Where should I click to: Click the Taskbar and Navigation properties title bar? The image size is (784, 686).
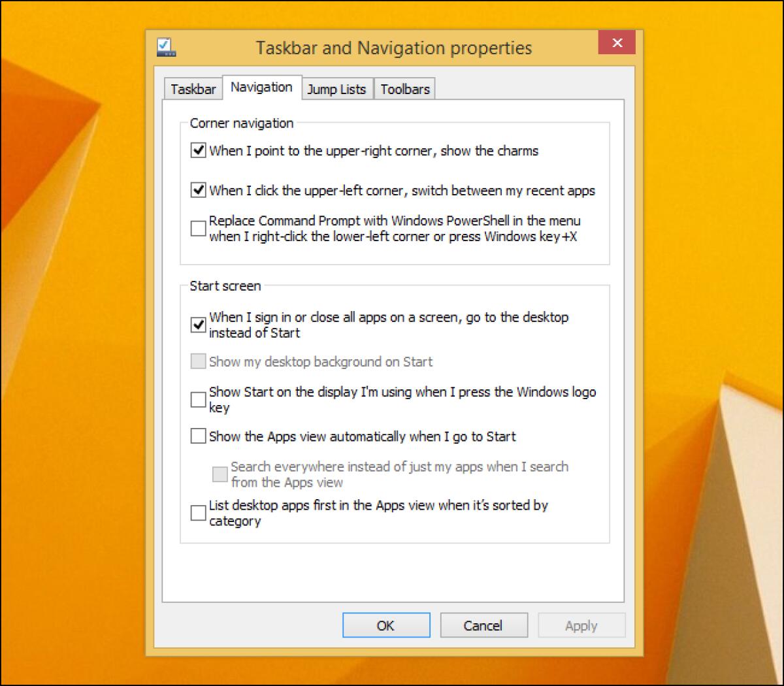tap(392, 47)
